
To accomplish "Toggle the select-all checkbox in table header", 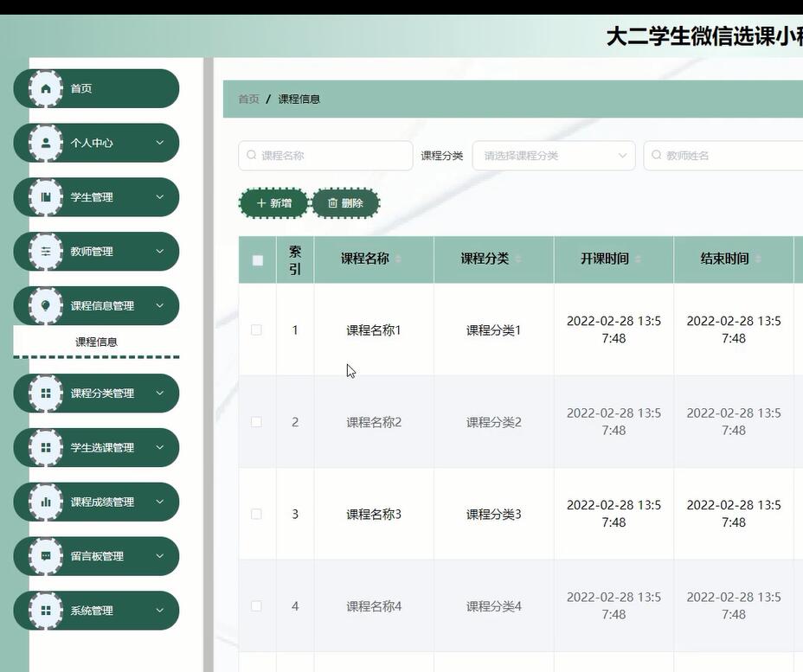I will pos(256,259).
